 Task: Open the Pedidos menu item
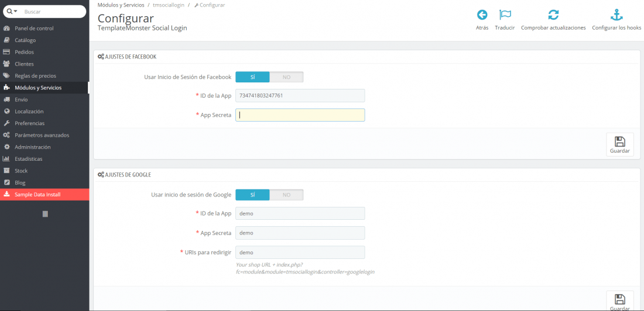(x=44, y=52)
